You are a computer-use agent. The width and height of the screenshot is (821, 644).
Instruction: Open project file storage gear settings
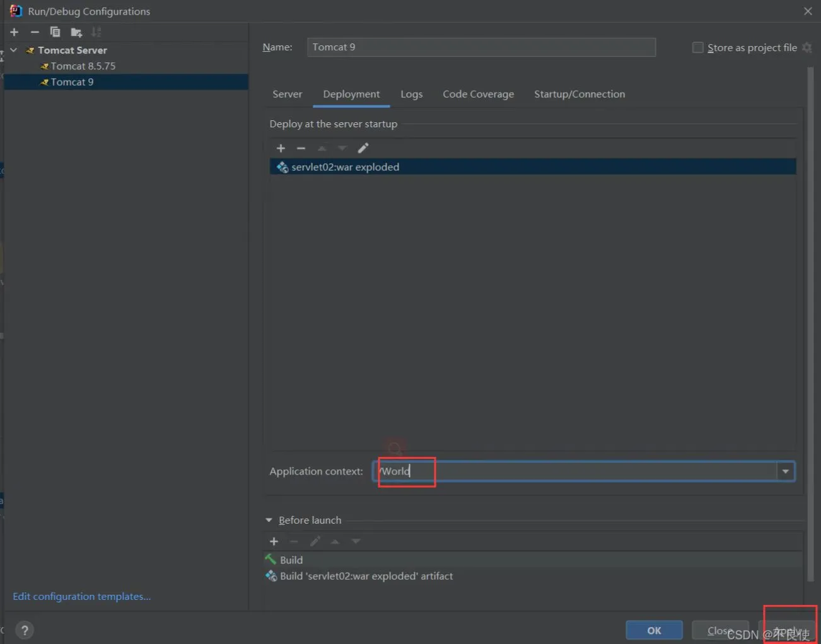[x=806, y=48]
